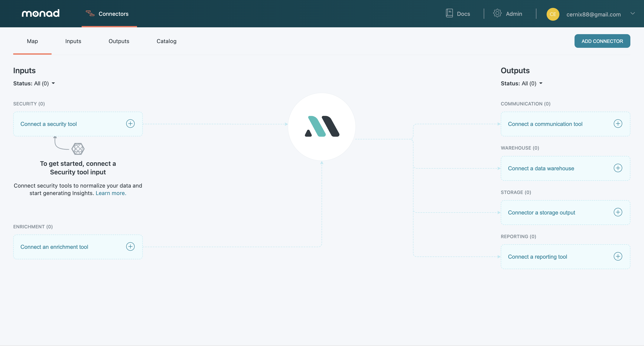
Task: Click Connect a security tool text
Action: pyautogui.click(x=49, y=124)
